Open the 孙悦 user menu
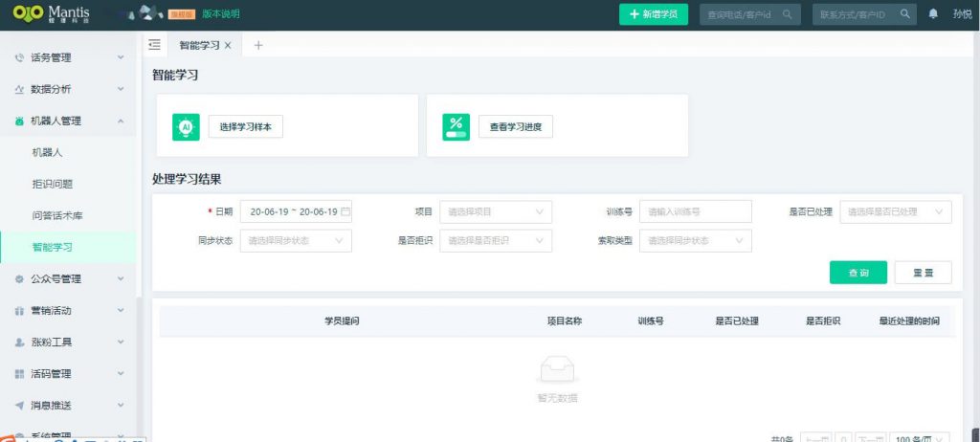980x442 pixels. 962,13
